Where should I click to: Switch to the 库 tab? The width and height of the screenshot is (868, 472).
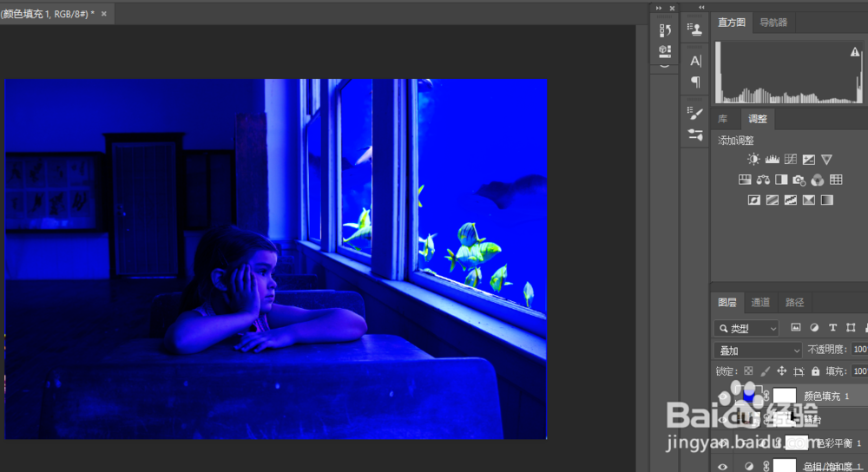[723, 119]
